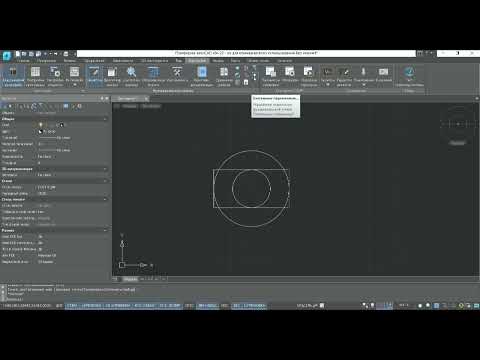The width and height of the screenshot is (480, 360).
Task: Click the grid-table icon ribbon button
Action: point(35,76)
